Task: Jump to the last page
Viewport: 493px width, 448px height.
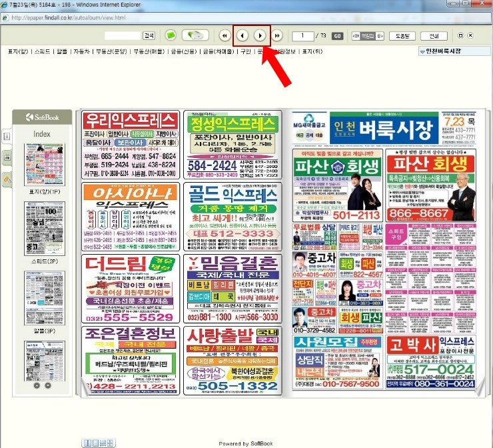Action: pyautogui.click(x=277, y=35)
